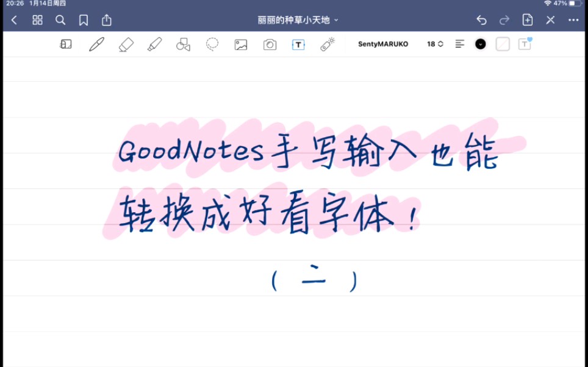
Task: Select the Highlighter tool
Action: pos(154,45)
